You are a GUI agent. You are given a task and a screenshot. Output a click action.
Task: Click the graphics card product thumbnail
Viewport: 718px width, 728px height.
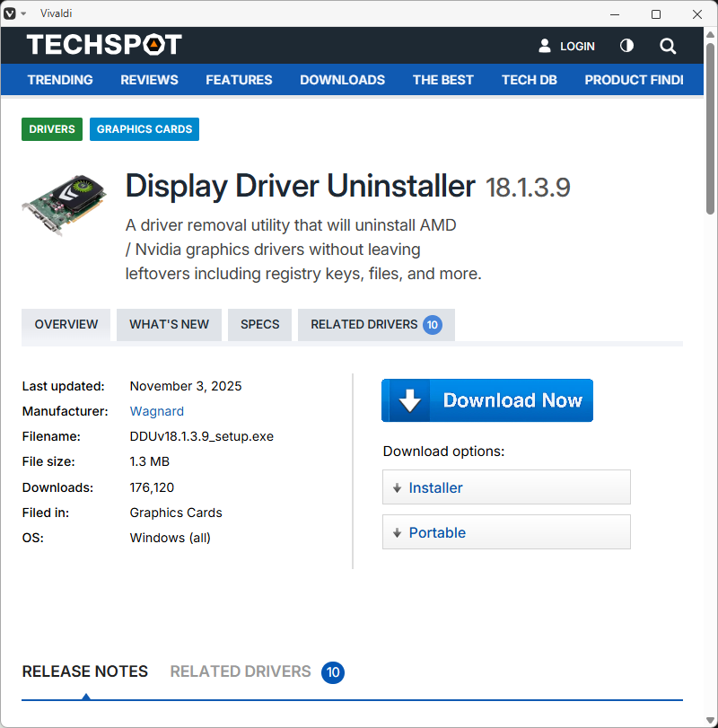tap(64, 206)
